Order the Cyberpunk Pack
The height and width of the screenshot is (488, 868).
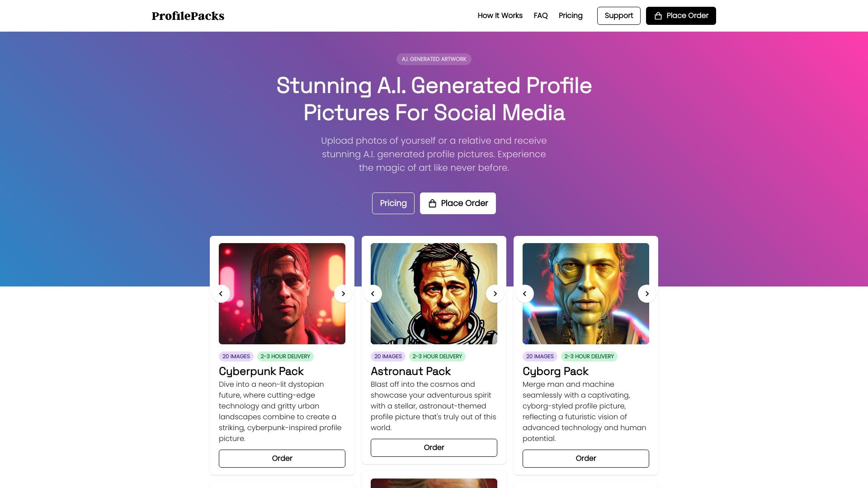282,458
